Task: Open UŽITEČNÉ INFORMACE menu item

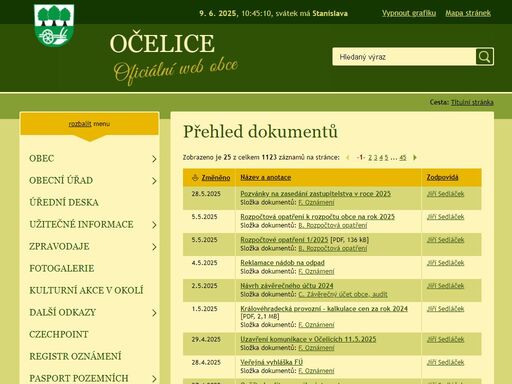Action: [81, 224]
